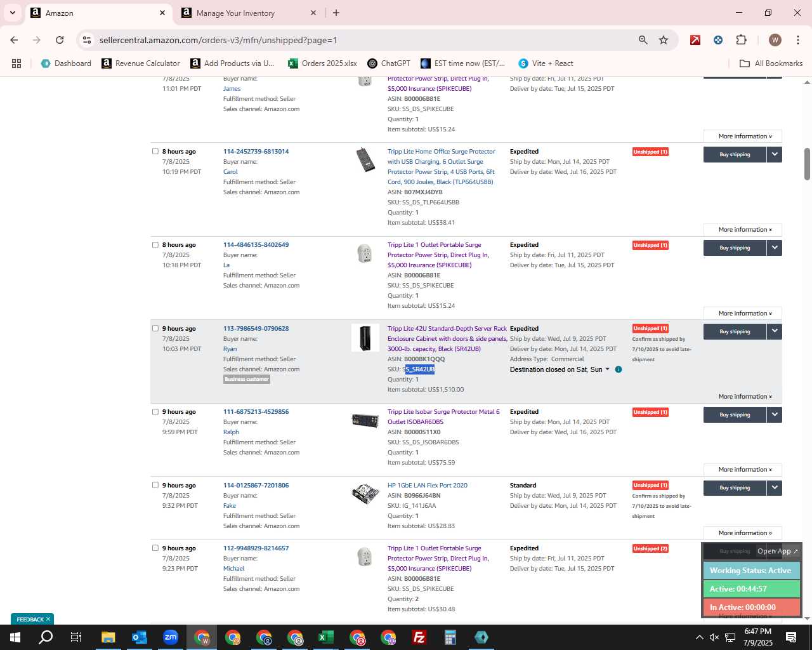Click Open App in the tracker widget
The image size is (812, 650).
pyautogui.click(x=778, y=551)
